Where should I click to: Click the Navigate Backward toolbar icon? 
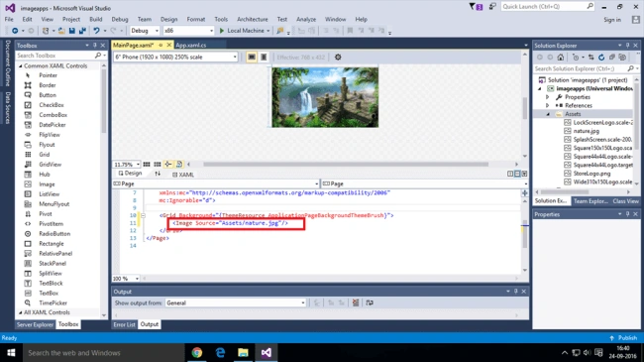pyautogui.click(x=15, y=31)
